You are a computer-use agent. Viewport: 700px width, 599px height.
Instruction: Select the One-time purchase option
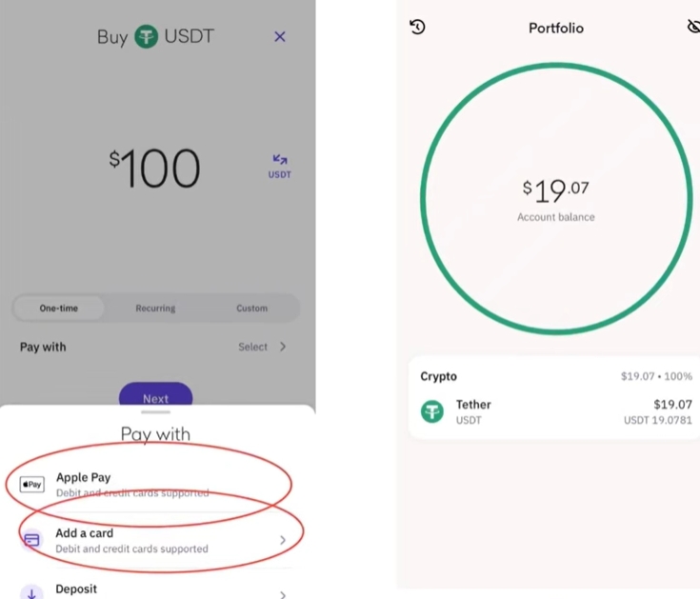tap(58, 308)
